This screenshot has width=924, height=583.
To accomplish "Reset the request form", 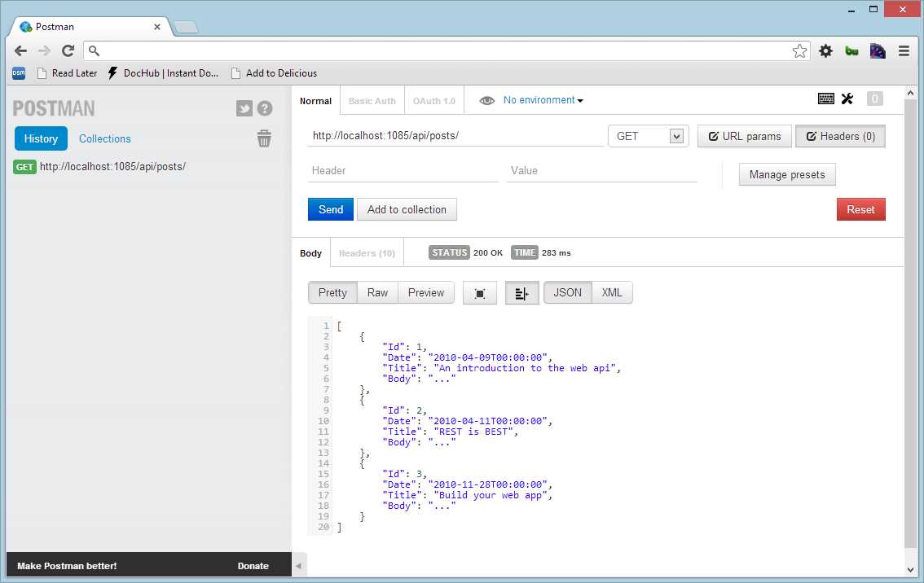I will [x=861, y=209].
